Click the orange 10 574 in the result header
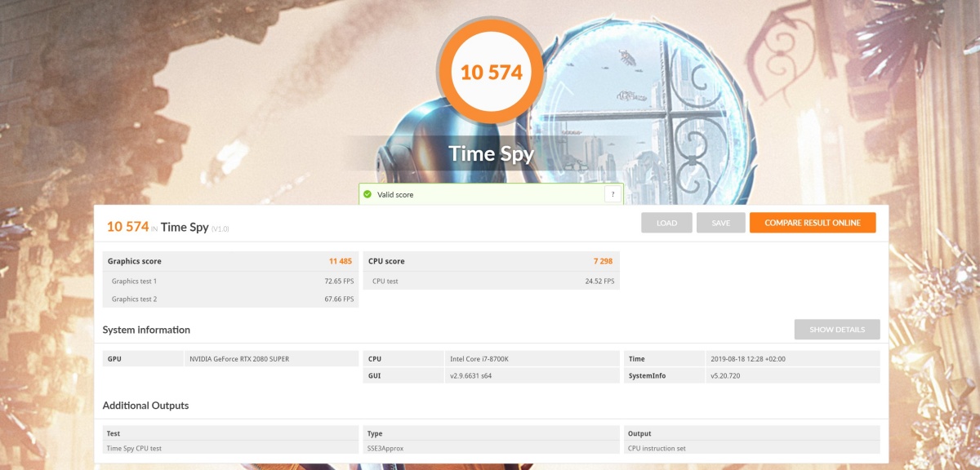 [127, 226]
